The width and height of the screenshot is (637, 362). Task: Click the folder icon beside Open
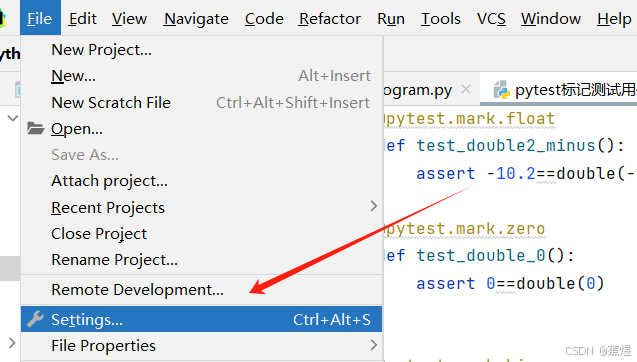click(x=36, y=128)
